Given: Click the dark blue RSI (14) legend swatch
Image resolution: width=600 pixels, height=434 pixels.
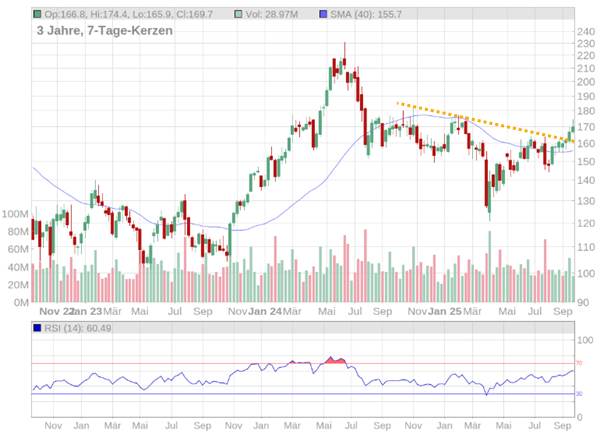Looking at the screenshot, I should [x=37, y=328].
